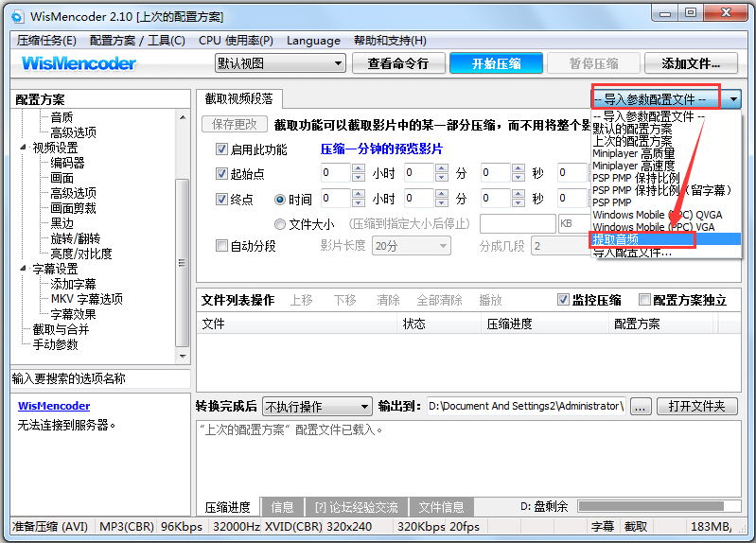Click 压缩一分钟的预览影片 link

click(x=381, y=149)
